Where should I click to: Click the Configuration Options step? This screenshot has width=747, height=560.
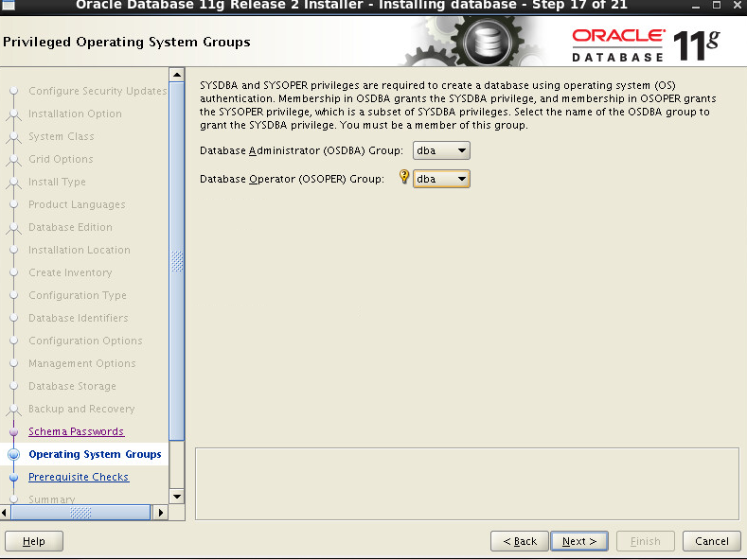[85, 341]
